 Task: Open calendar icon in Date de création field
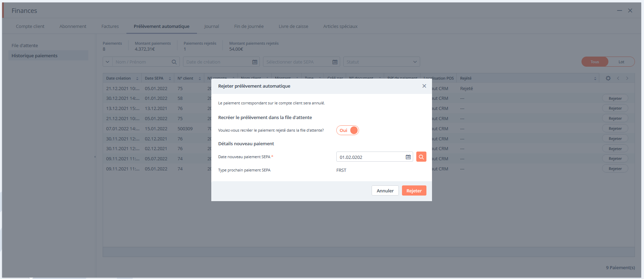pyautogui.click(x=255, y=62)
